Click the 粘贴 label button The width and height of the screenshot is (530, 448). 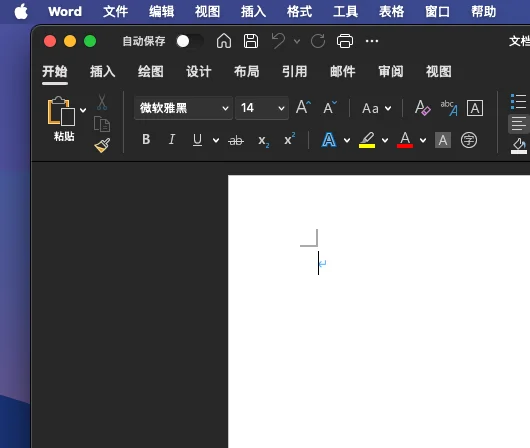[64, 136]
